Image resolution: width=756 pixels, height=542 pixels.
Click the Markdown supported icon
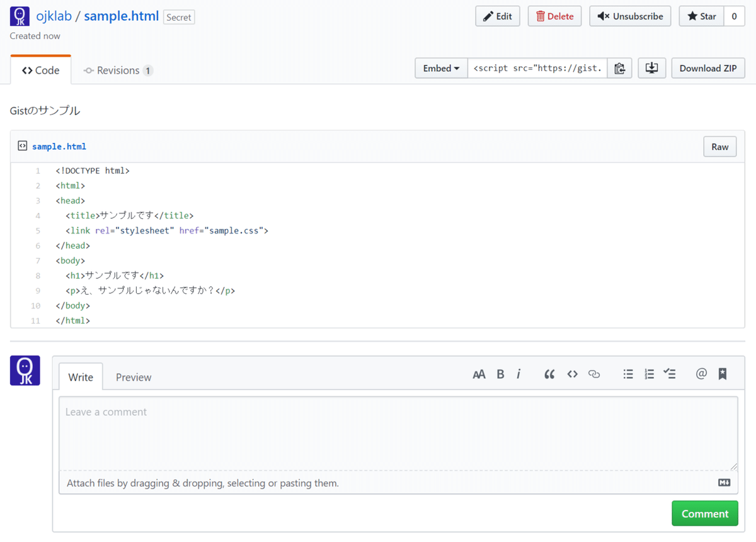[x=724, y=483]
